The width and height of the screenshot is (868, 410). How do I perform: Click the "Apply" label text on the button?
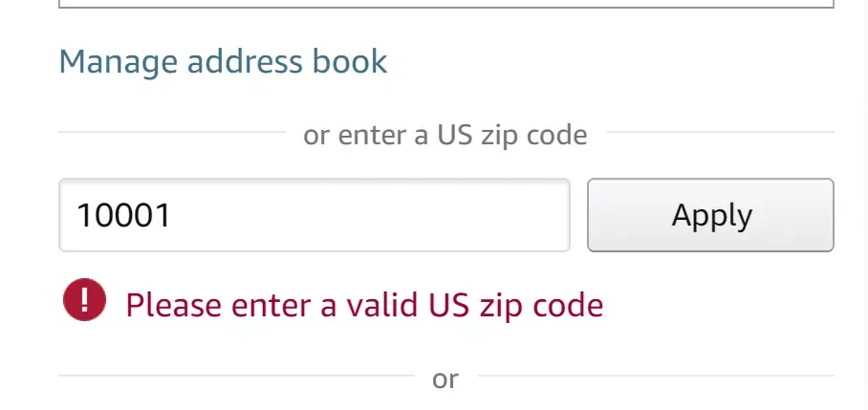[x=712, y=216]
